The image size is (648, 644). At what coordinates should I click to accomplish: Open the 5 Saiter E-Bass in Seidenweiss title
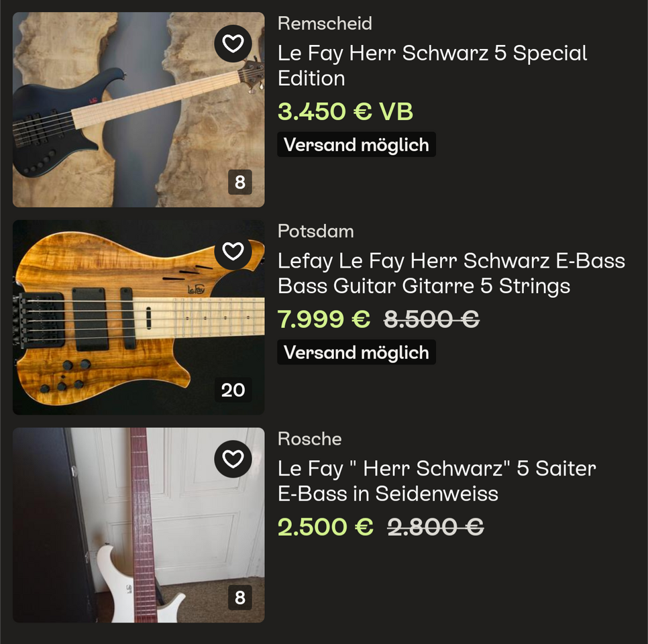(436, 481)
